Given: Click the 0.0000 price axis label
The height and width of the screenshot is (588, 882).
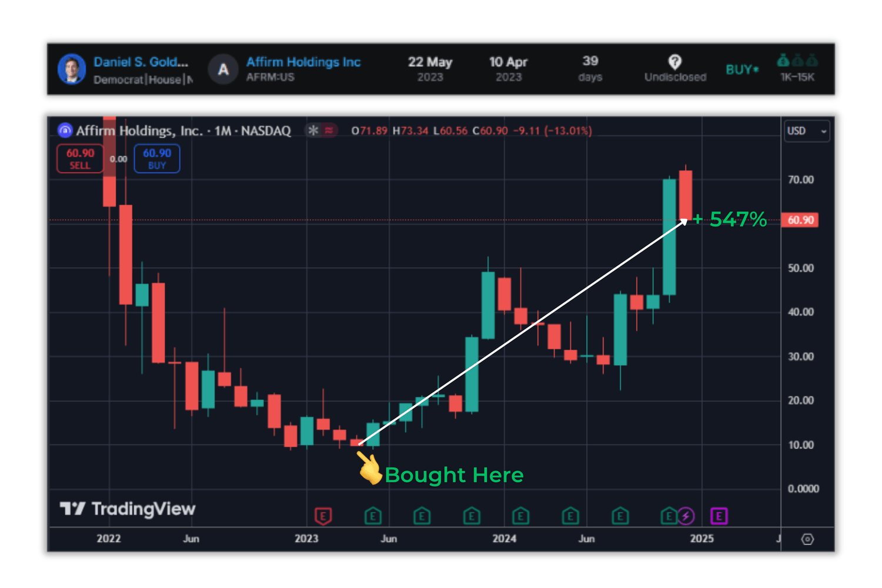Looking at the screenshot, I should (x=803, y=489).
